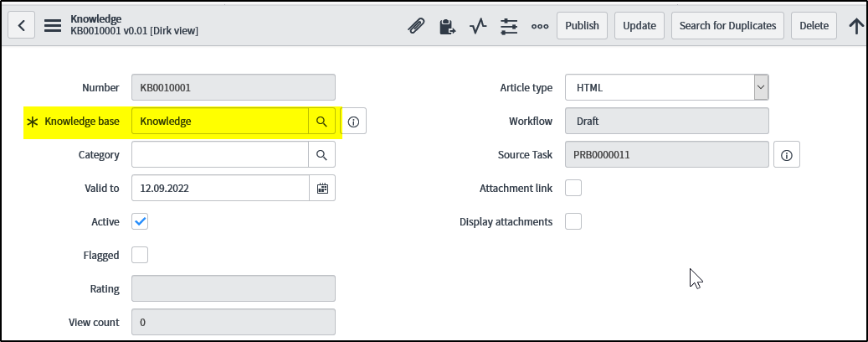Viewport: 868px width, 342px height.
Task: Click the Delete button
Action: coord(814,25)
